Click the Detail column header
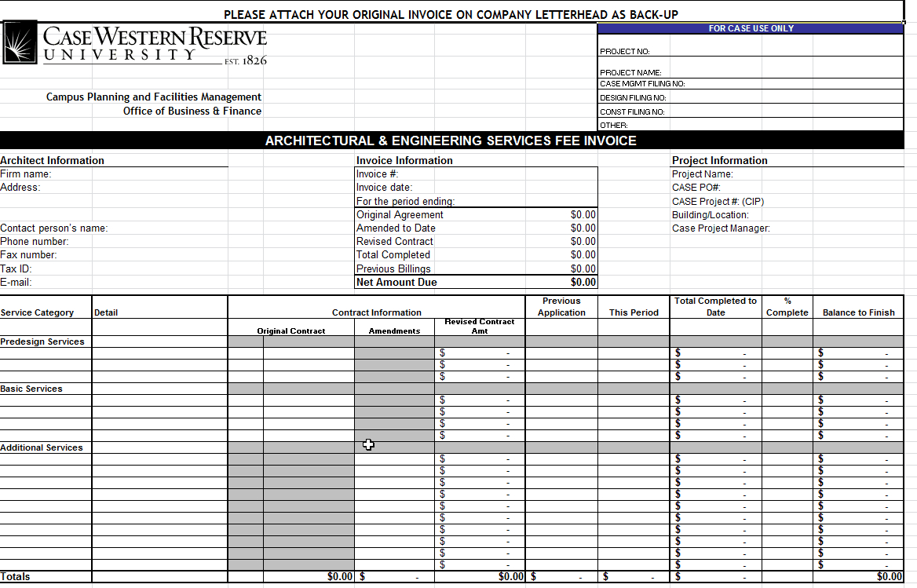Screen dimensions: 917x588 [x=106, y=312]
